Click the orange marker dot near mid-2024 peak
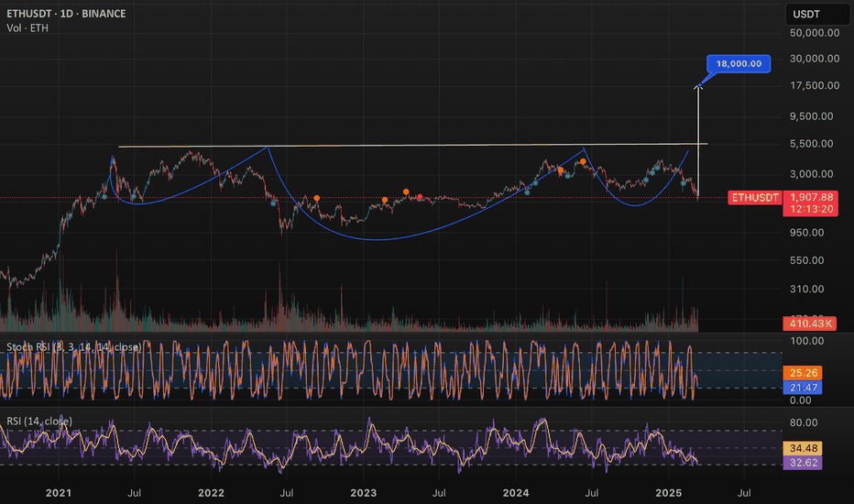 [583, 162]
